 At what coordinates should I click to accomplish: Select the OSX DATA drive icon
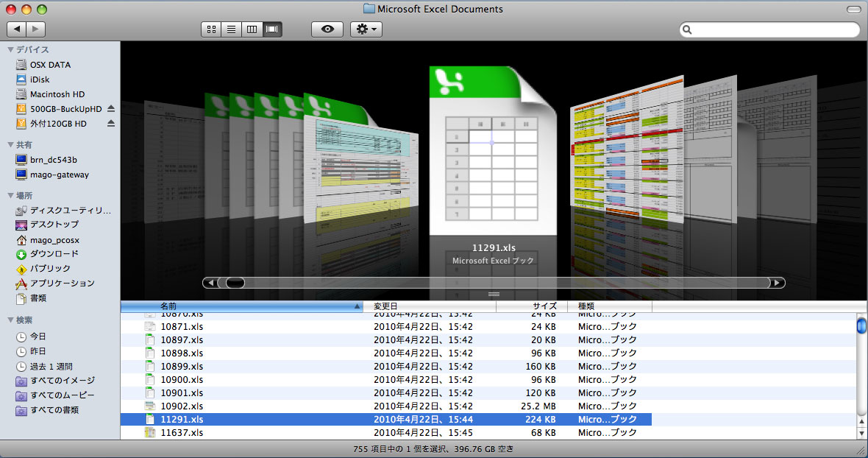coord(21,65)
